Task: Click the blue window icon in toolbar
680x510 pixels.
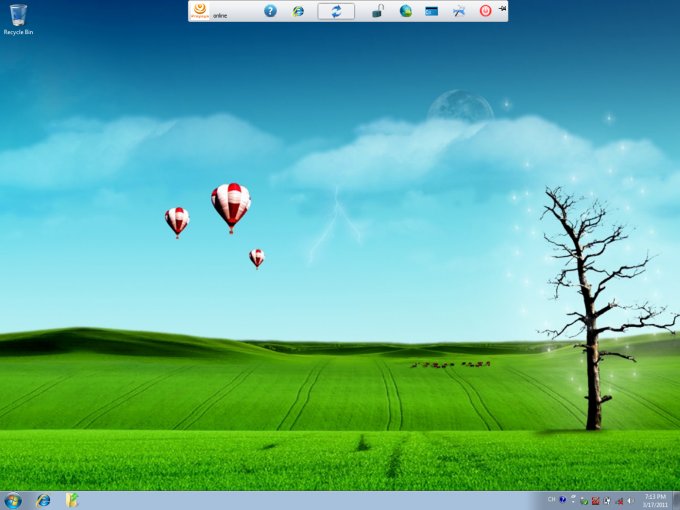Action: [x=432, y=11]
